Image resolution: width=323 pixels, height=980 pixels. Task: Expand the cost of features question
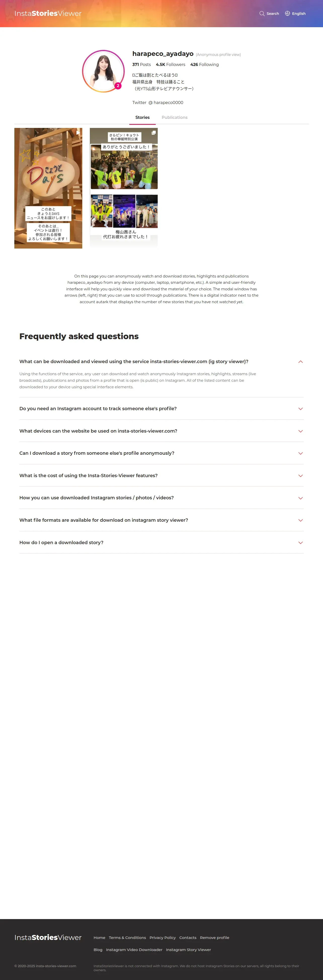tap(300, 476)
